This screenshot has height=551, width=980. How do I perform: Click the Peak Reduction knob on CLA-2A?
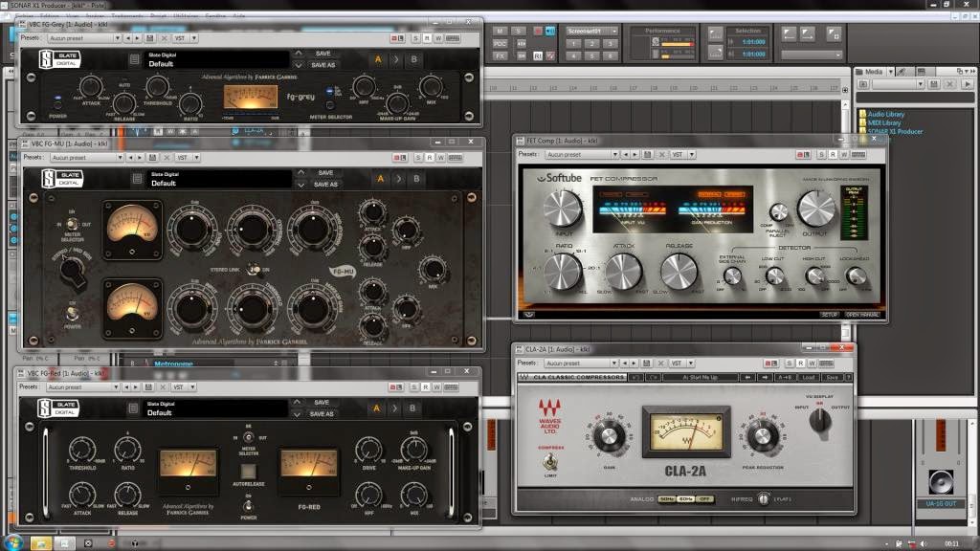(x=762, y=435)
